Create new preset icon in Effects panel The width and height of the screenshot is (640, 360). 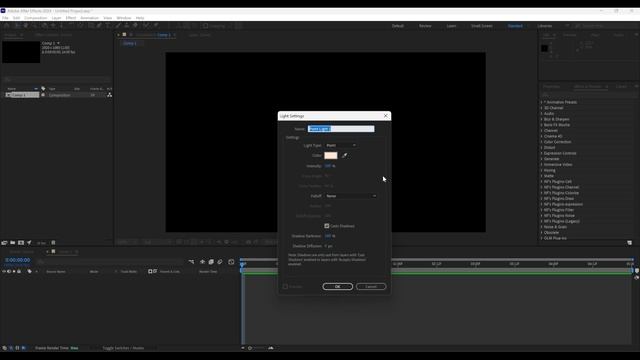coord(629,242)
